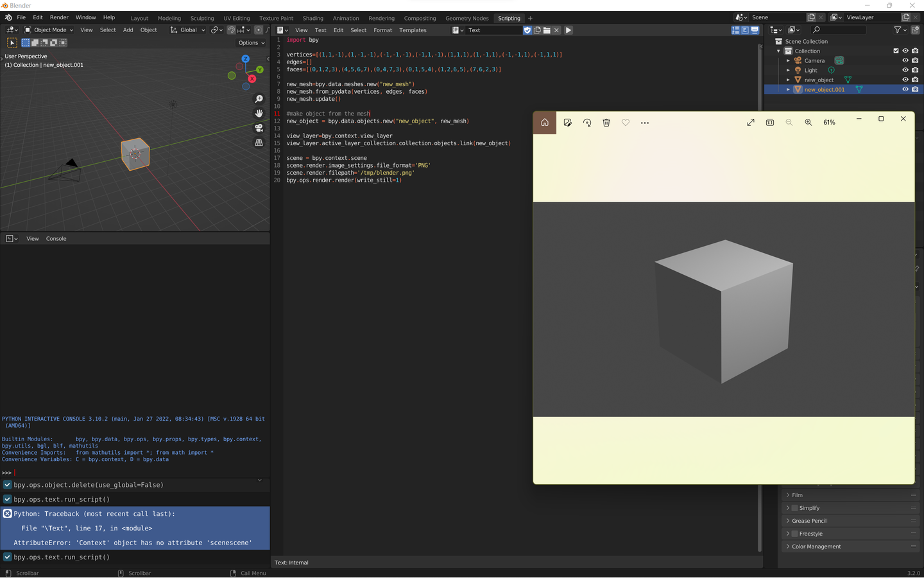Switch to the Scripting workspace tab
Viewport: 924px width, 578px height.
tap(509, 18)
